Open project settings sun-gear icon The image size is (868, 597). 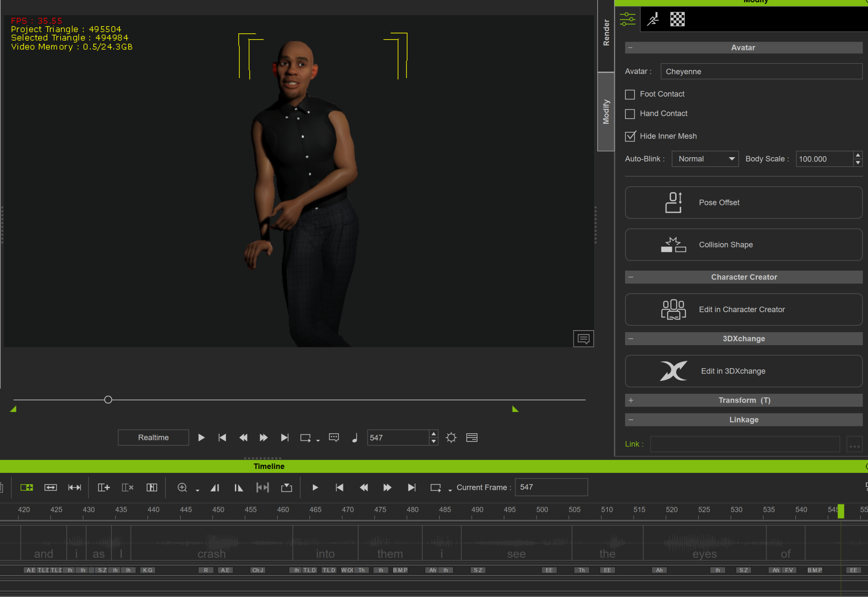[451, 438]
